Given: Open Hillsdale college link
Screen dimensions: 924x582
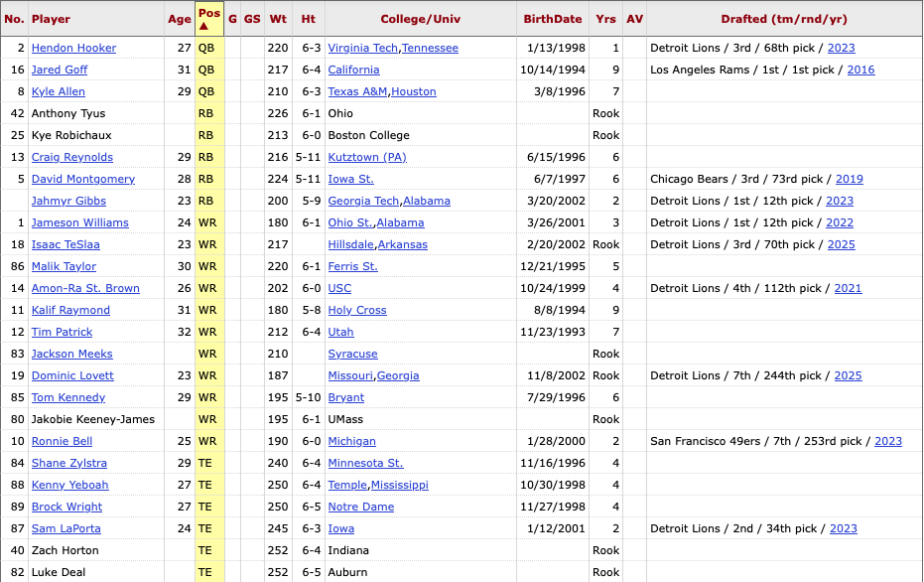Looking at the screenshot, I should tap(350, 244).
